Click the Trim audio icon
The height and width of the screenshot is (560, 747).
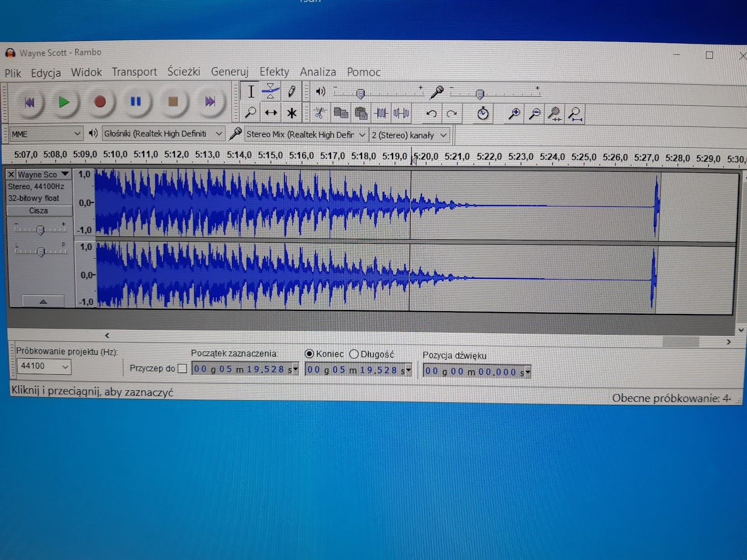tap(381, 114)
